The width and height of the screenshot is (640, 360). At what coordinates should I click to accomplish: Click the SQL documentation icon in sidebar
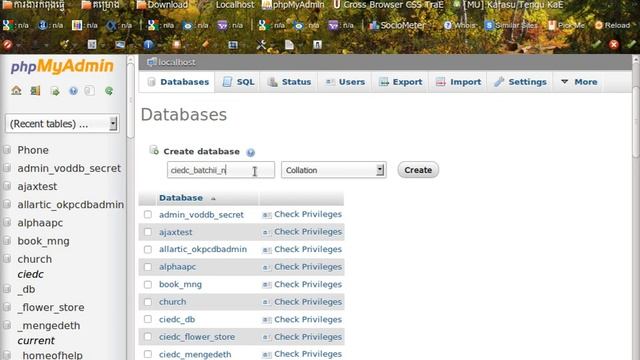89,91
